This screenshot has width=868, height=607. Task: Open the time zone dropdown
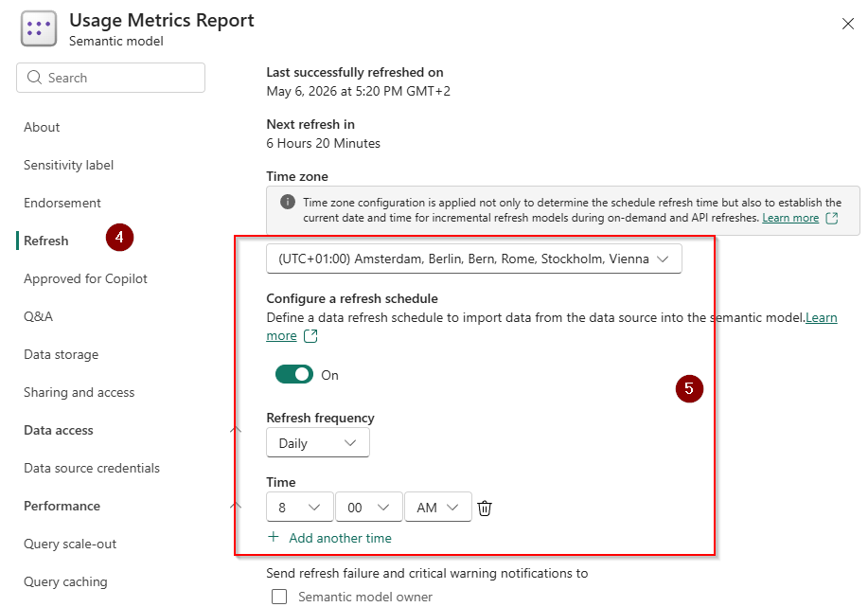pyautogui.click(x=474, y=259)
